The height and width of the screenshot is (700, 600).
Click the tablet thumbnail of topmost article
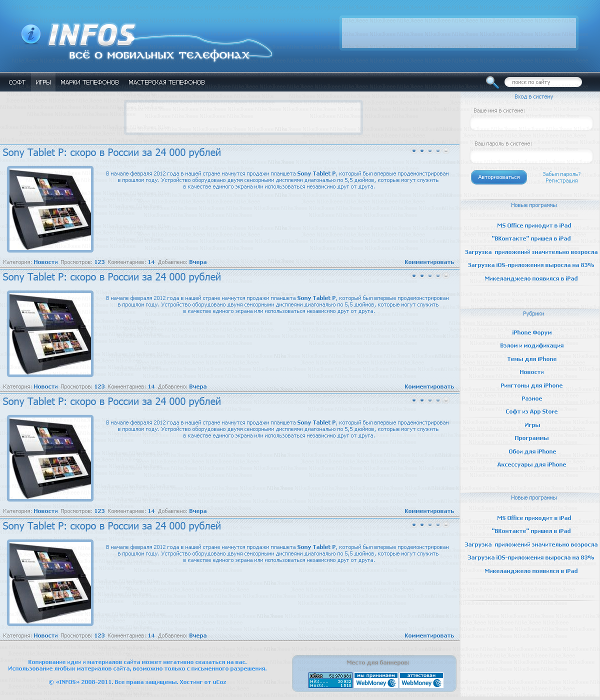[x=50, y=209]
